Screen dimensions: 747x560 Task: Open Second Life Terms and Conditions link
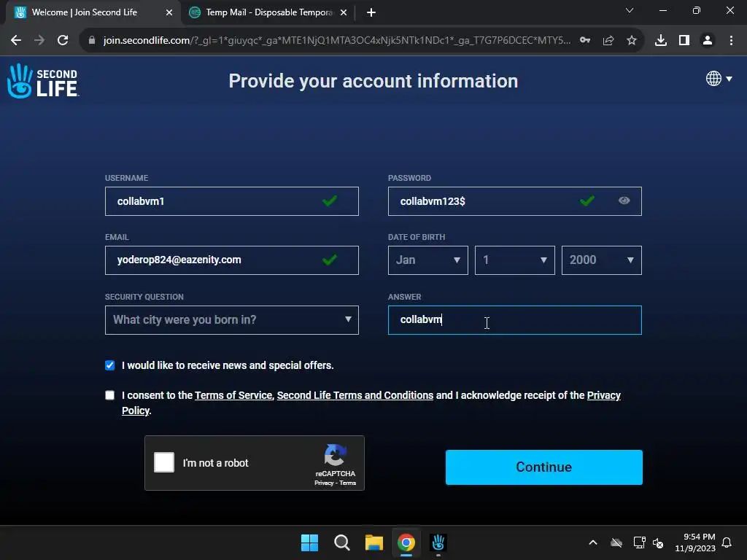coord(355,395)
